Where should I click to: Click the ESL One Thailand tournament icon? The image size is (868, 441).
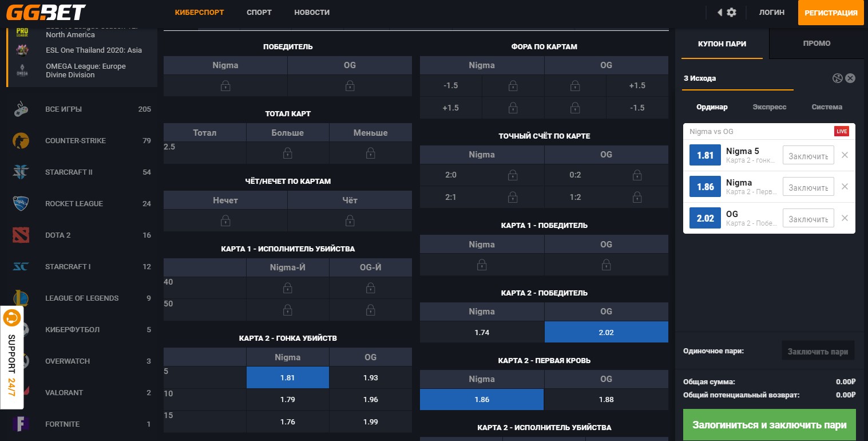point(22,50)
